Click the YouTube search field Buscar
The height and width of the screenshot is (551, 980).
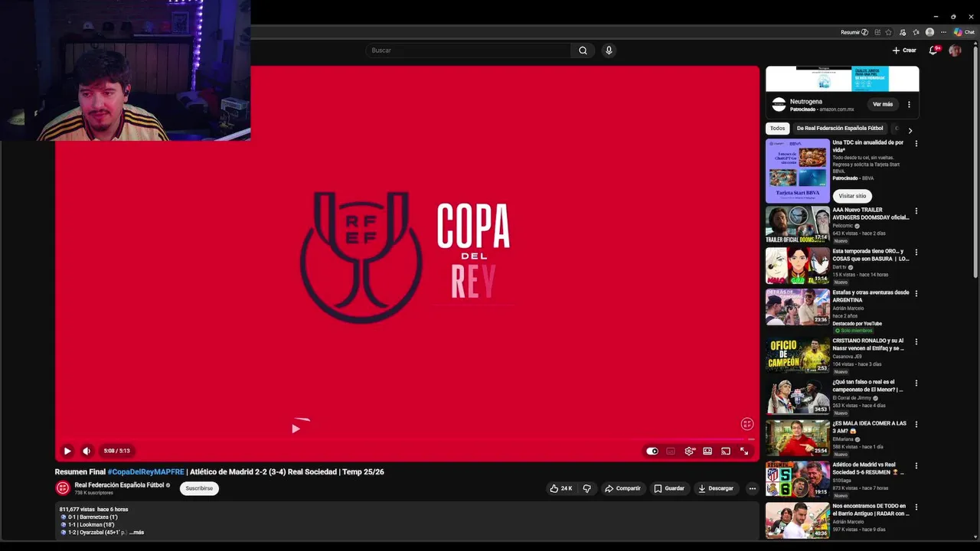[x=467, y=51]
